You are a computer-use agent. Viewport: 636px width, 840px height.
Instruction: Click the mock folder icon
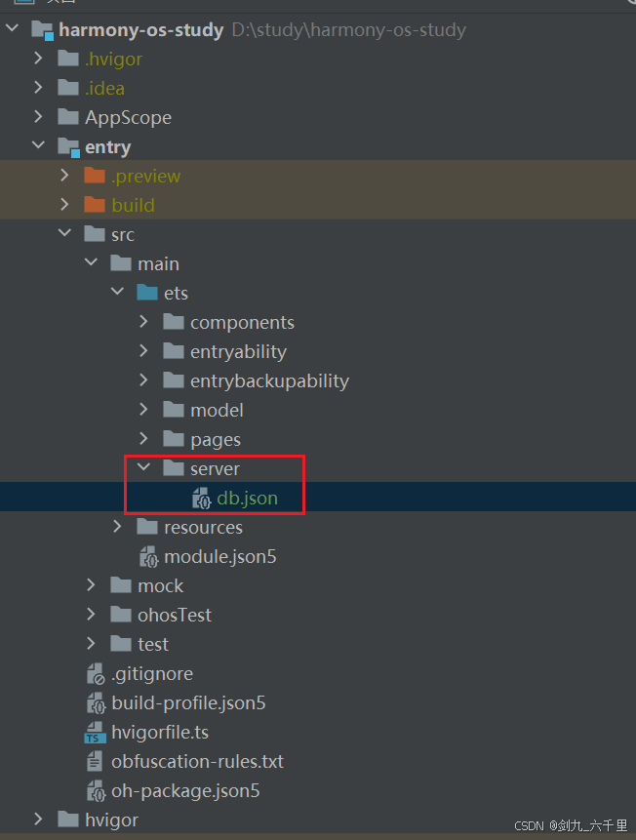[121, 585]
